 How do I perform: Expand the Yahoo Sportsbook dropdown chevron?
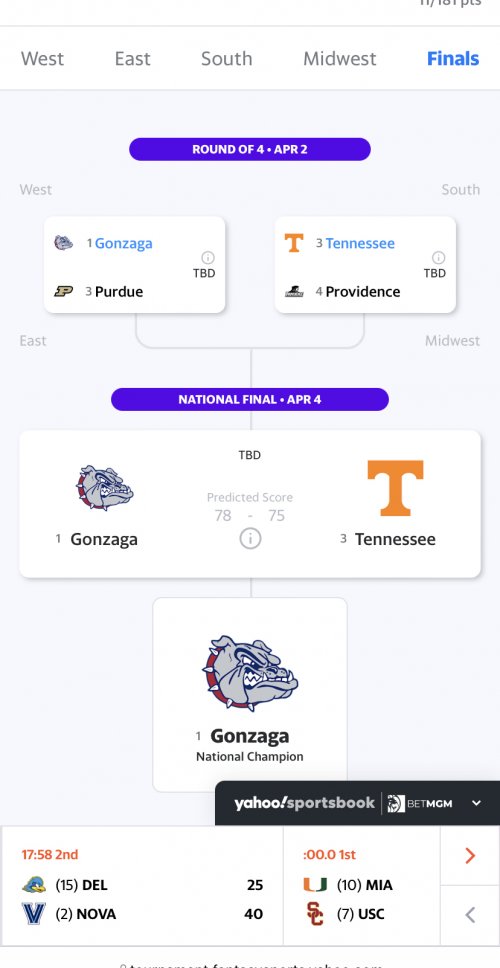(476, 803)
